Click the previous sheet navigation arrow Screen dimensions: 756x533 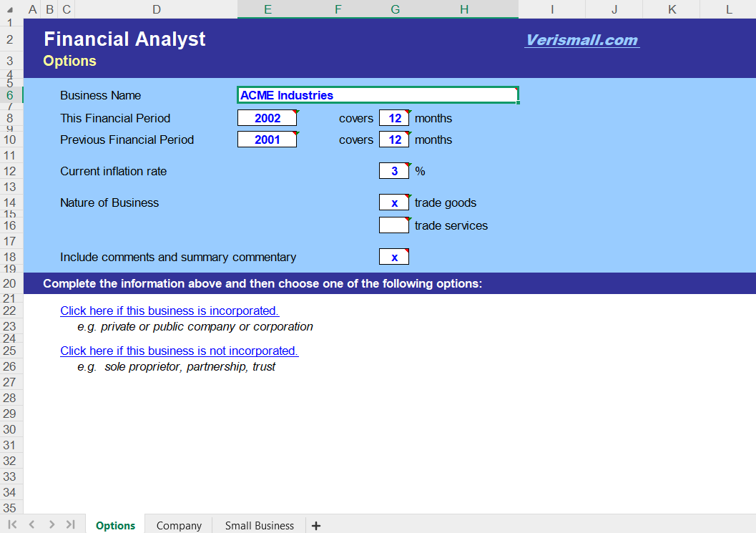pos(31,524)
